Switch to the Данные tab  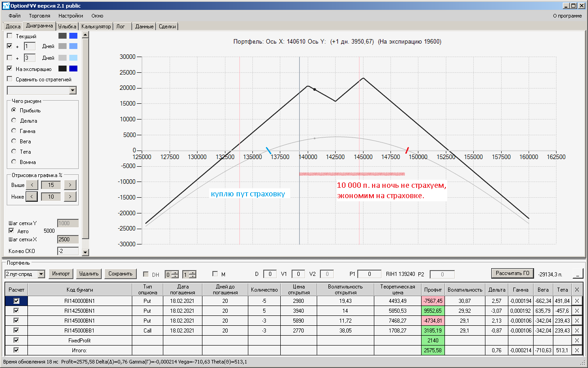[144, 27]
